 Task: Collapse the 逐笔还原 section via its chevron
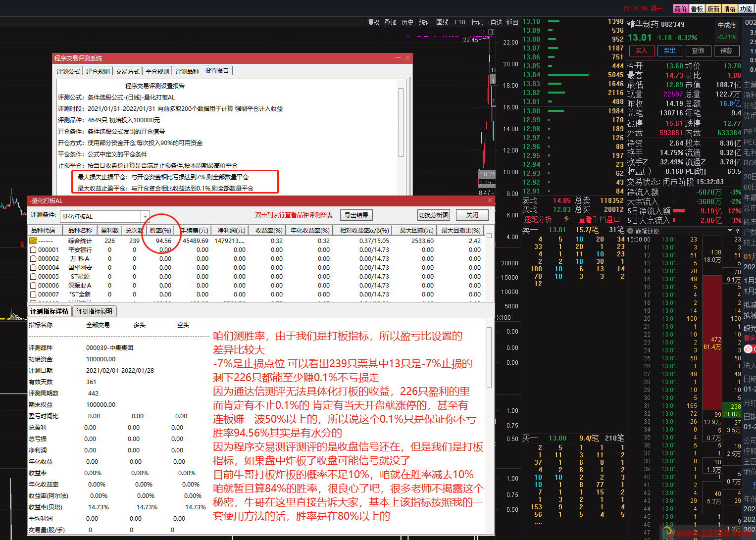tap(630, 231)
